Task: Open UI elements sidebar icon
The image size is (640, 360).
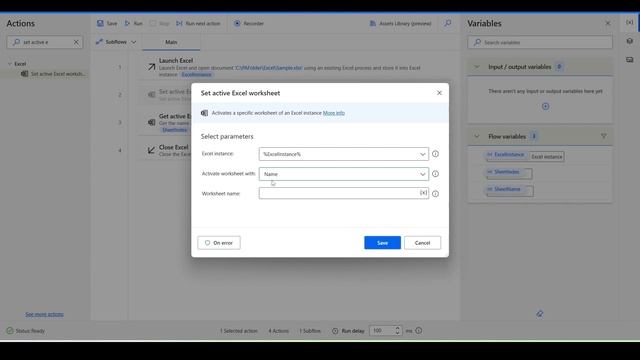Action: 630,41
